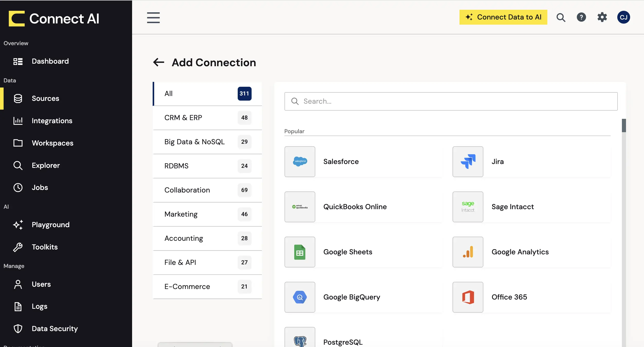Viewport: 644px width, 347px height.
Task: Open the help question mark icon
Action: 581,17
